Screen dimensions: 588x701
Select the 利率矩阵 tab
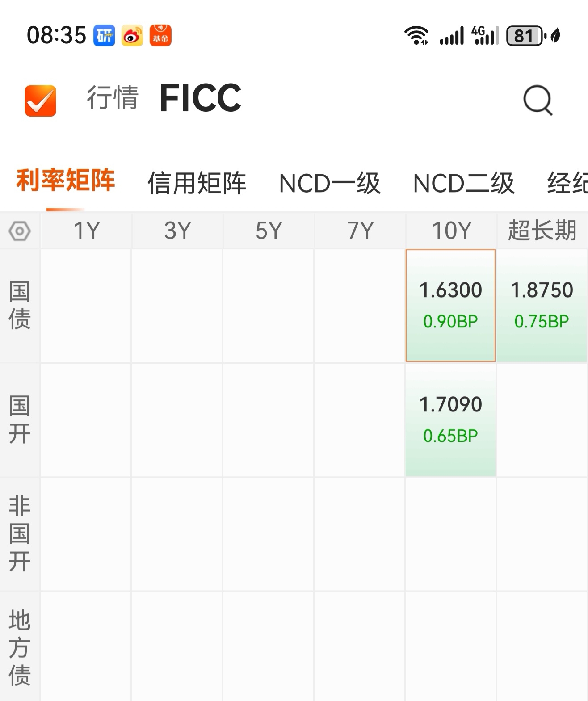(66, 180)
